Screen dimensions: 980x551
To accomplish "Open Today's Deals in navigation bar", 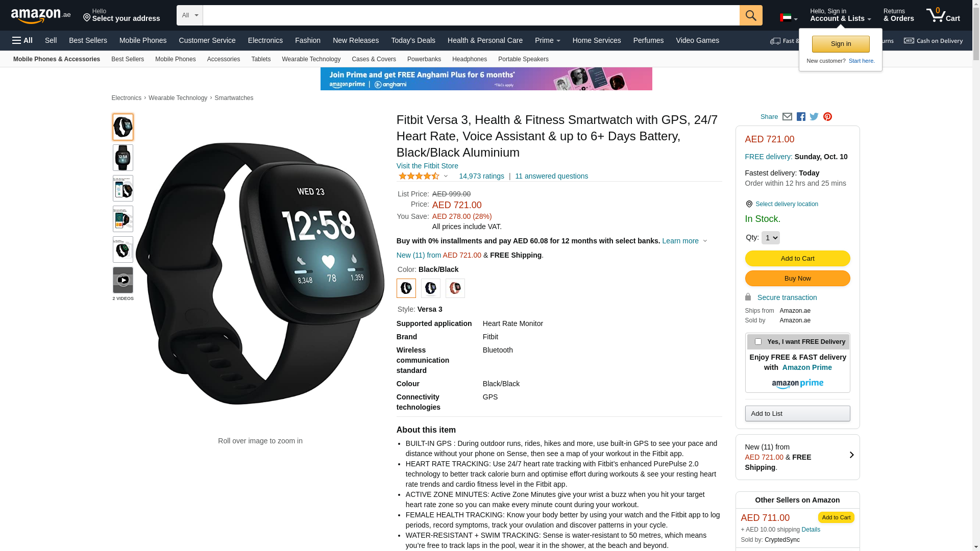I will [x=413, y=40].
